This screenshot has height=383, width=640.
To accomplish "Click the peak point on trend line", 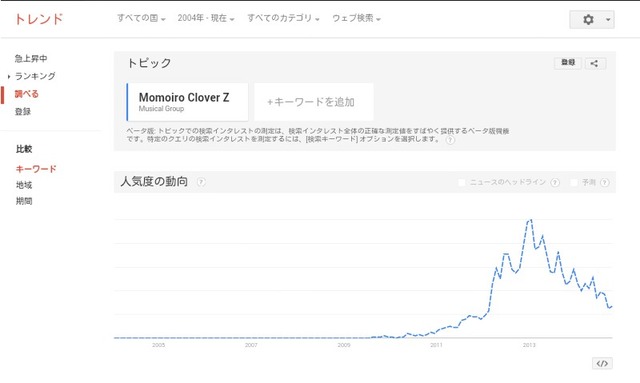I will pos(530,220).
